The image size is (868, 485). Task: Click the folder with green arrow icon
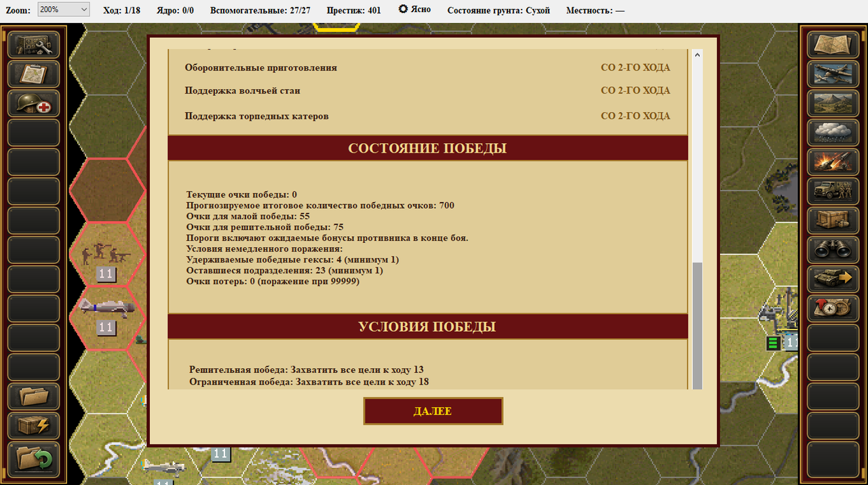click(x=34, y=459)
